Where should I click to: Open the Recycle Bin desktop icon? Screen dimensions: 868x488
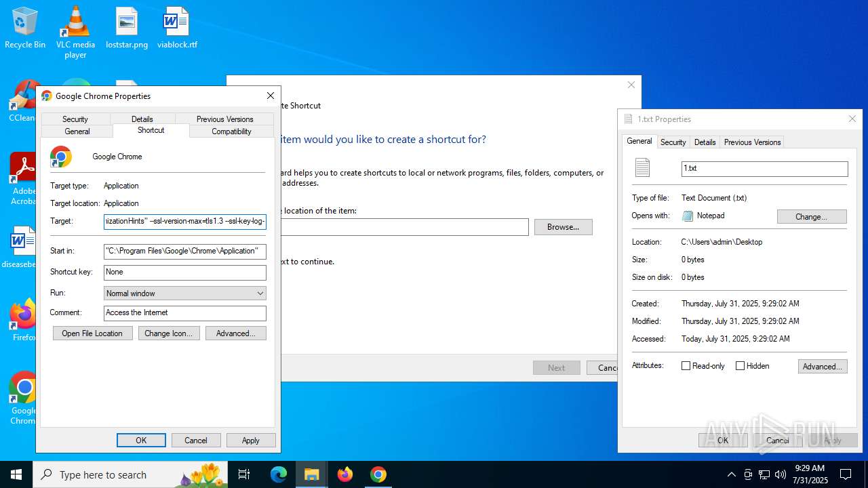click(25, 28)
